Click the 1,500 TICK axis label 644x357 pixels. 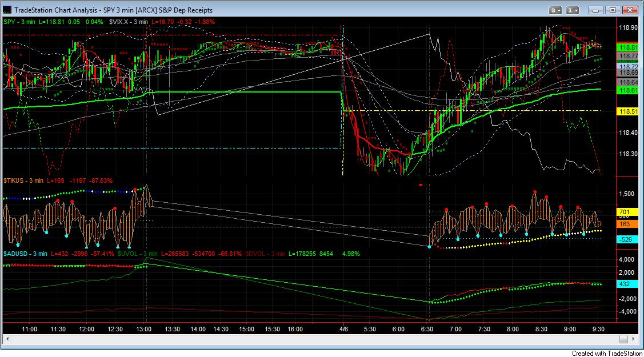[627, 194]
